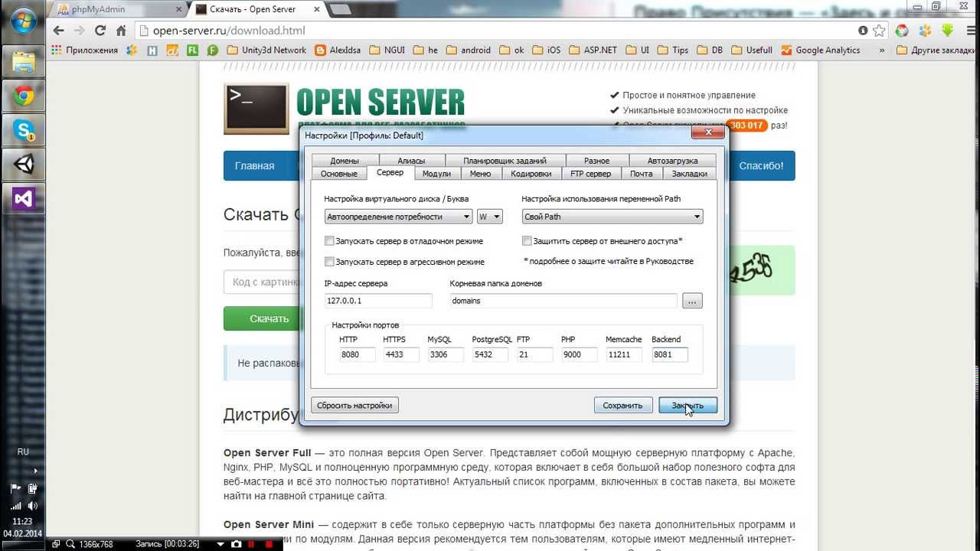Open the AlexIdsa Blogger bookmark

coord(337,50)
